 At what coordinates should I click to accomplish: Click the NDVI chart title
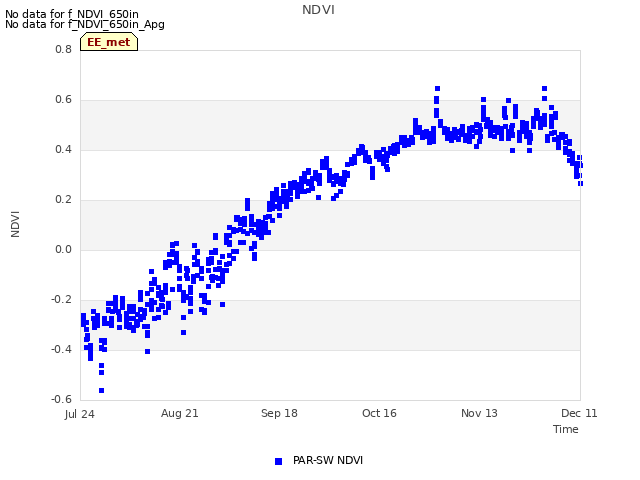(x=318, y=9)
